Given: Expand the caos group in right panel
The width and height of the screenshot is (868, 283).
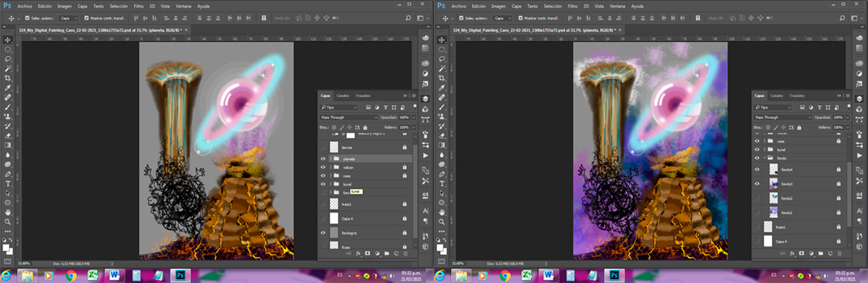Looking at the screenshot, I should (765, 141).
